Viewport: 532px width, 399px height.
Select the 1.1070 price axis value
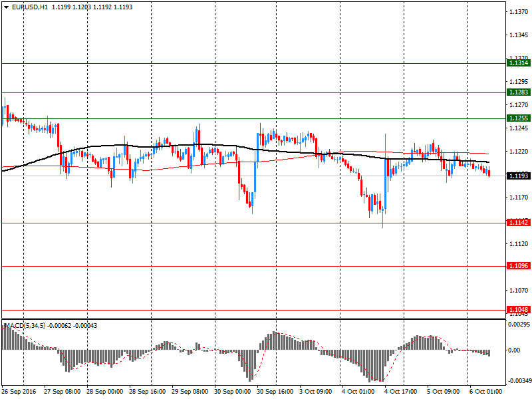point(519,290)
